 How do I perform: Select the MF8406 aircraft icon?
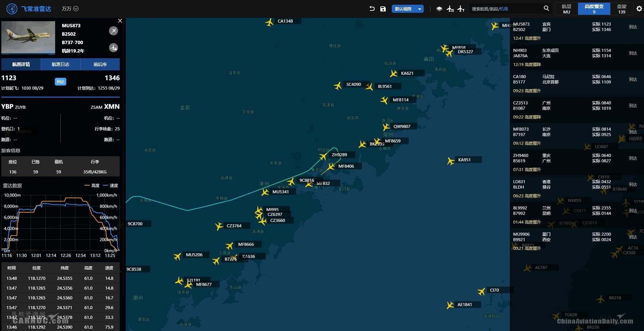pos(331,166)
